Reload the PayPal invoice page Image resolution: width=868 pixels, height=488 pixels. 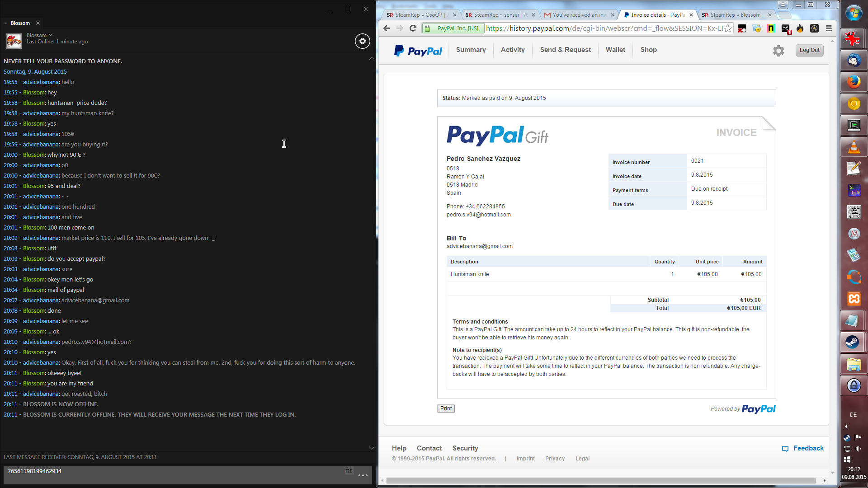pyautogui.click(x=413, y=28)
